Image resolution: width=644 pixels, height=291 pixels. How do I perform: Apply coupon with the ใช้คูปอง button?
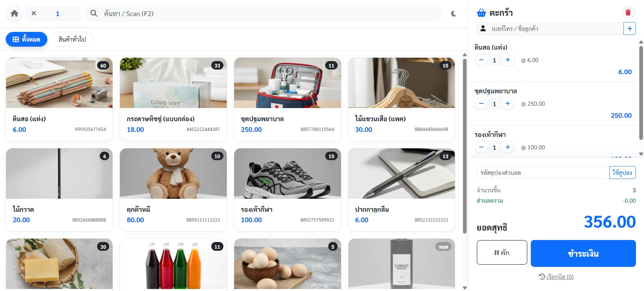pyautogui.click(x=622, y=173)
